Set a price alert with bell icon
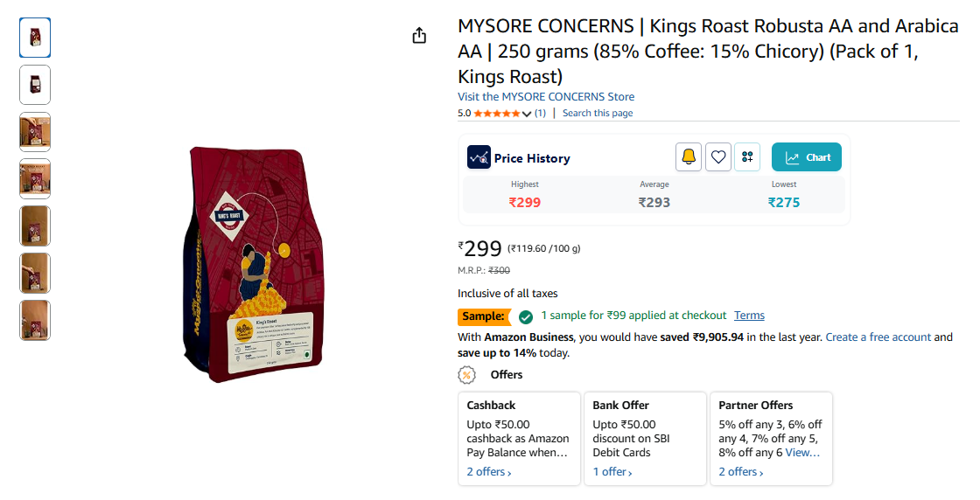Screen dimensions: 980x500 tap(689, 157)
